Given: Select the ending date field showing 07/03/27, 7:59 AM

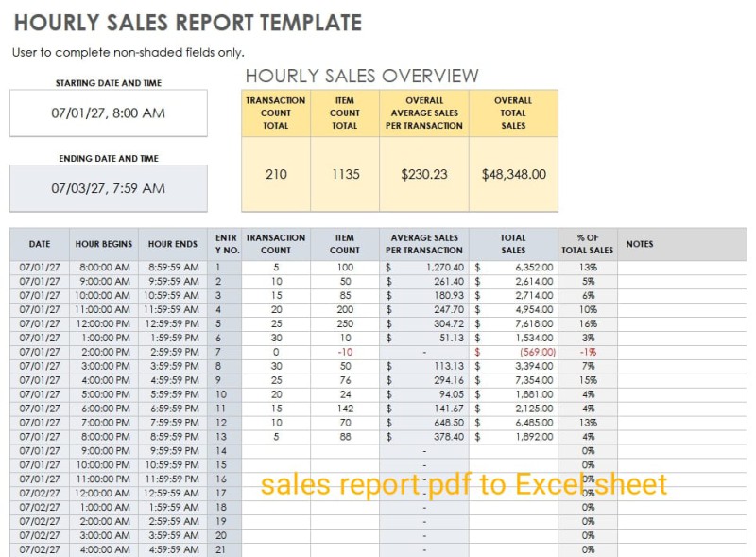Looking at the screenshot, I should [108, 188].
